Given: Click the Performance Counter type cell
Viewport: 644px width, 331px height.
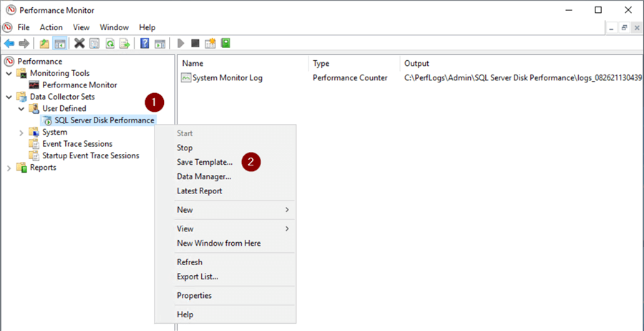Looking at the screenshot, I should click(350, 77).
